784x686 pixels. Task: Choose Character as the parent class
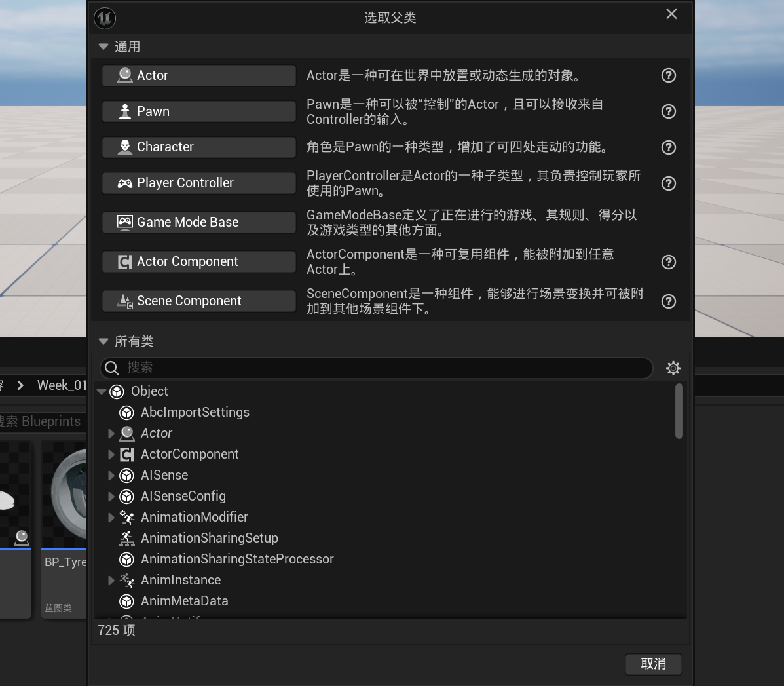click(199, 147)
